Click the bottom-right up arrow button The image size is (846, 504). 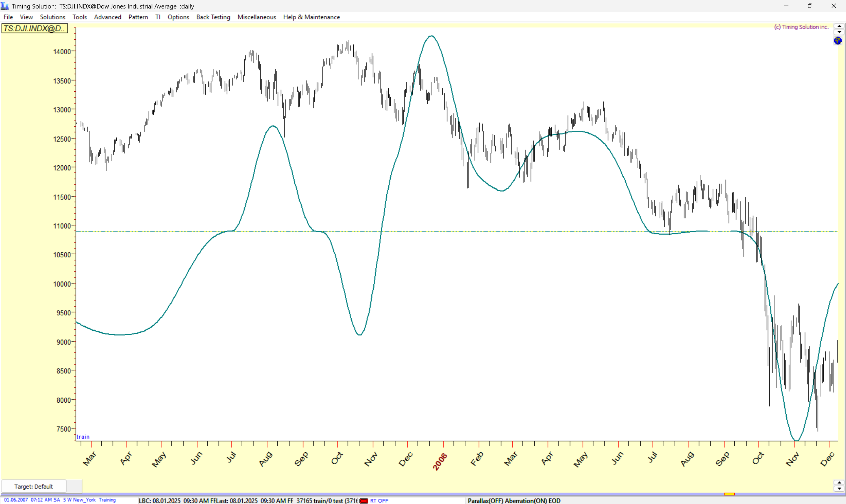[839, 483]
